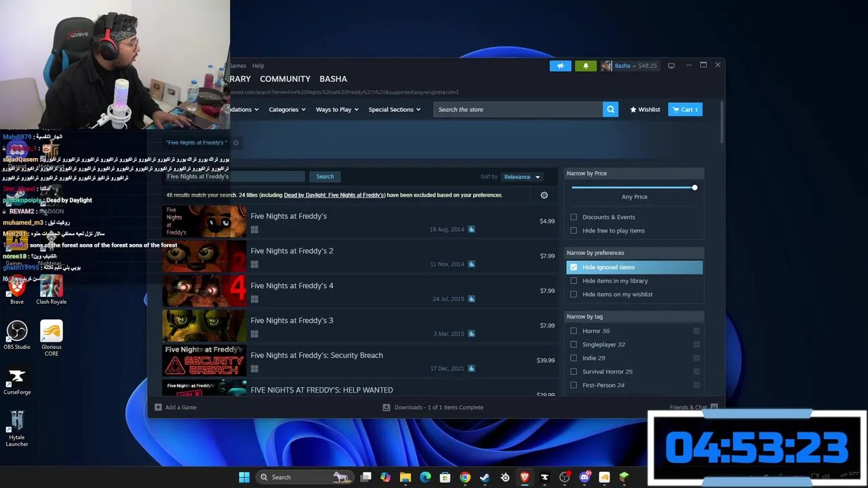This screenshot has height=488, width=868.
Task: Check Hide items in my library
Action: tap(574, 281)
